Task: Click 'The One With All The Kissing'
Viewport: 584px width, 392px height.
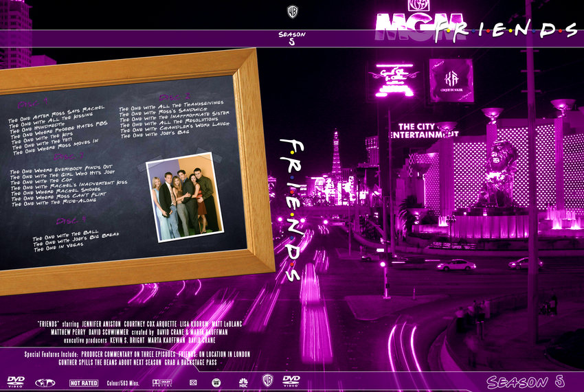Action: 51,121
